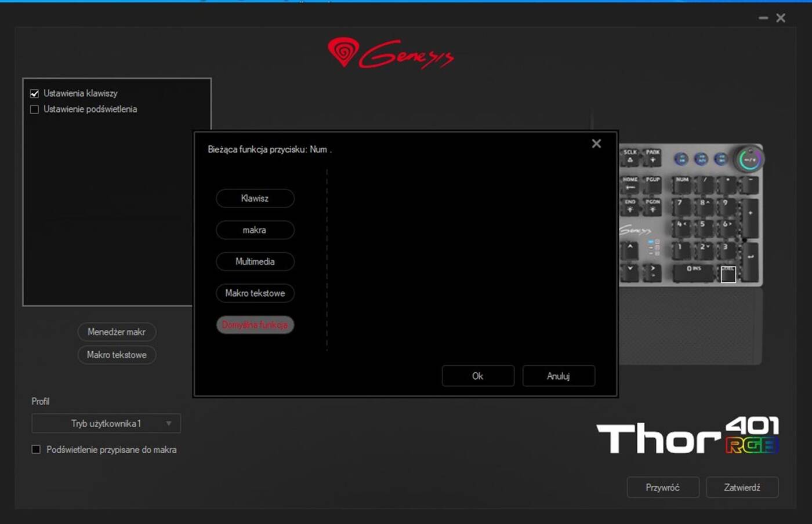Click the numpad plus key
812x524 pixels.
click(750, 217)
